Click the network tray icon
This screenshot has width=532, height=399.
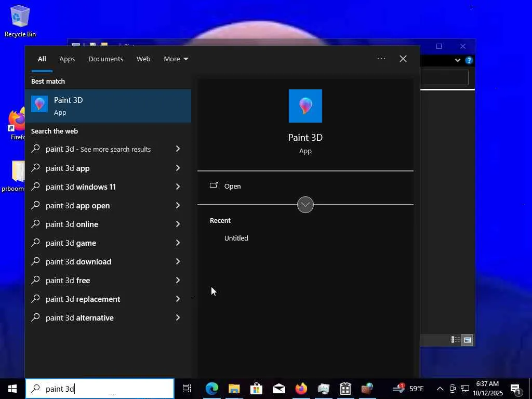pyautogui.click(x=465, y=389)
